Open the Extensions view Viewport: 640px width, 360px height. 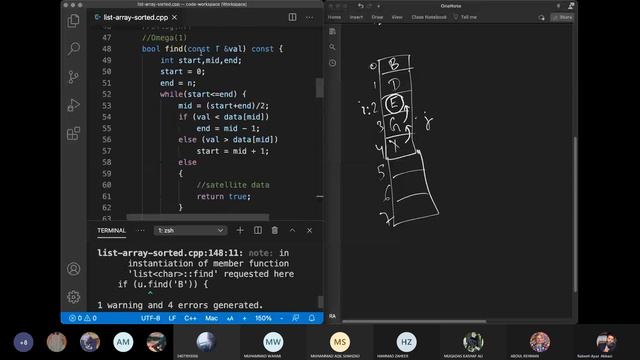(73, 133)
